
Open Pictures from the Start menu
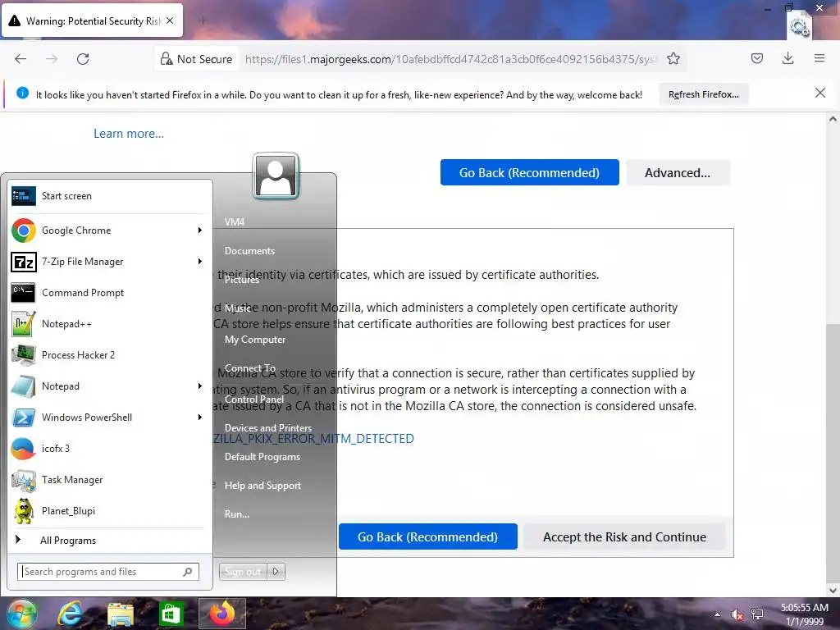click(242, 280)
